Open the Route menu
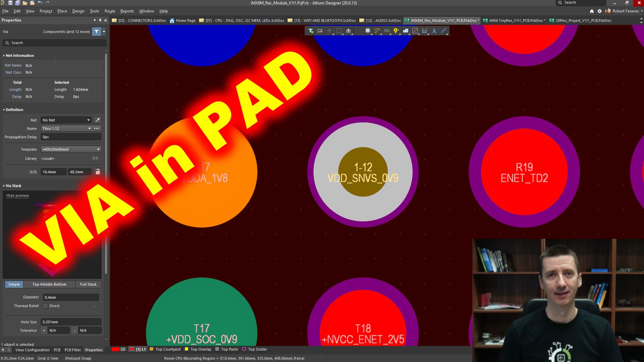 (x=110, y=11)
